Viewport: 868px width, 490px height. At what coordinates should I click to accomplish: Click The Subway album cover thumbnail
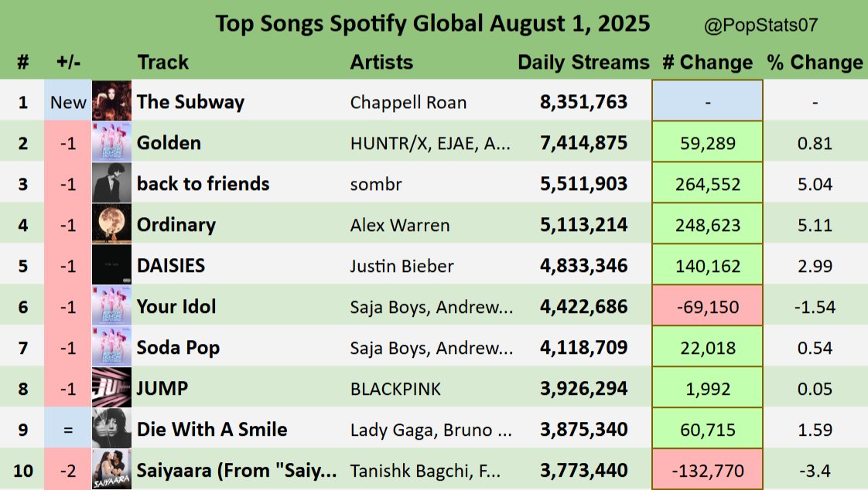click(111, 101)
